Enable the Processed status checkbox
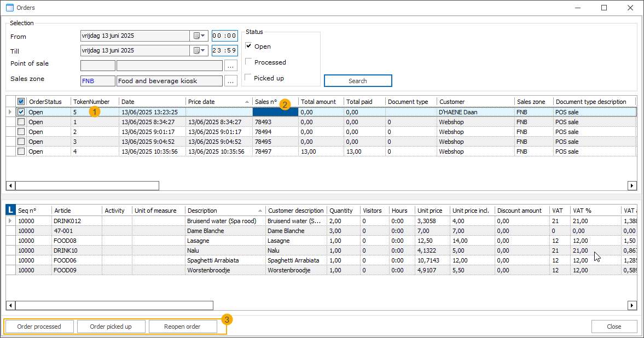This screenshot has height=338, width=644. click(x=249, y=62)
